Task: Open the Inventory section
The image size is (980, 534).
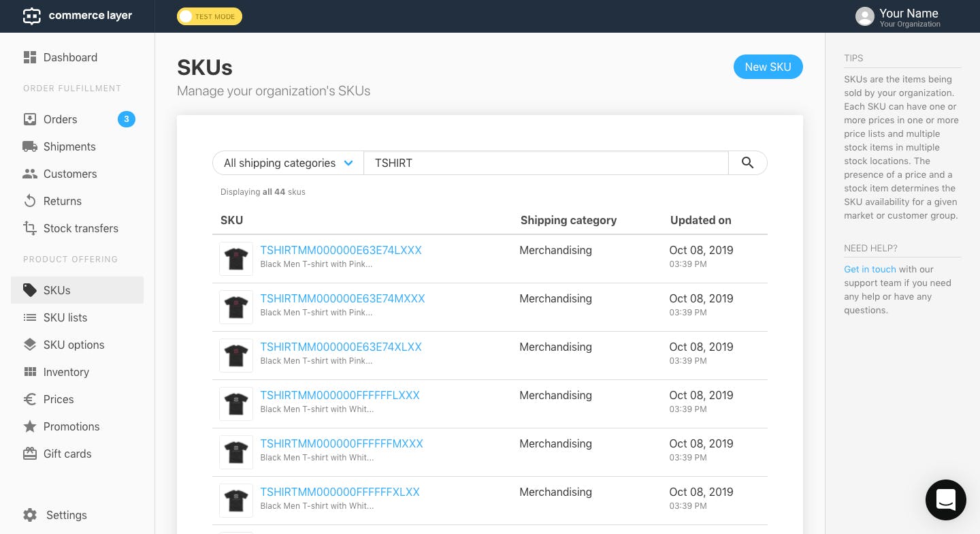Action: point(66,372)
